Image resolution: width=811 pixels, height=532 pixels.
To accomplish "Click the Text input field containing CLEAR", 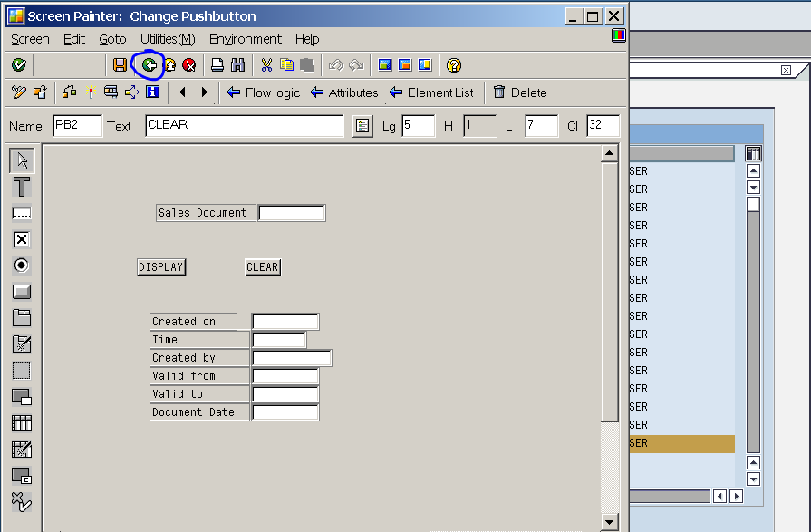I will (244, 126).
